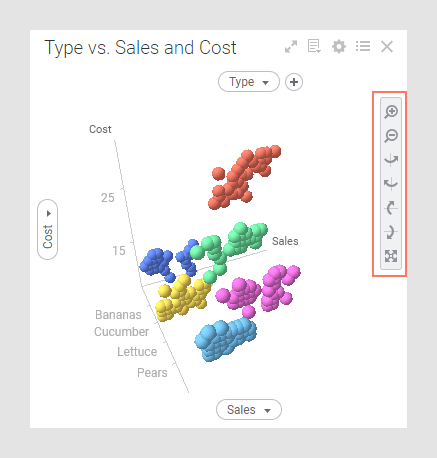
Task: Add another column with the plus button
Action: (x=294, y=82)
